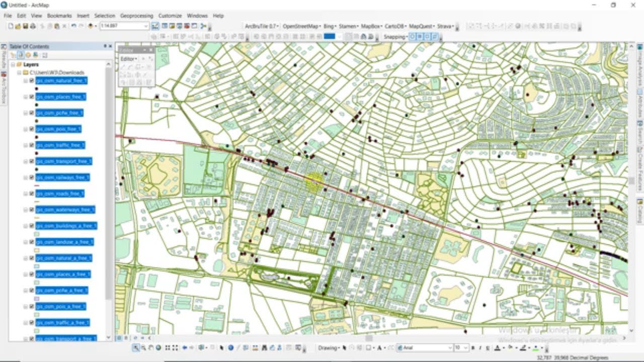Screen dimensions: 644x362
Task: Open the Editor menu button
Action: click(129, 59)
